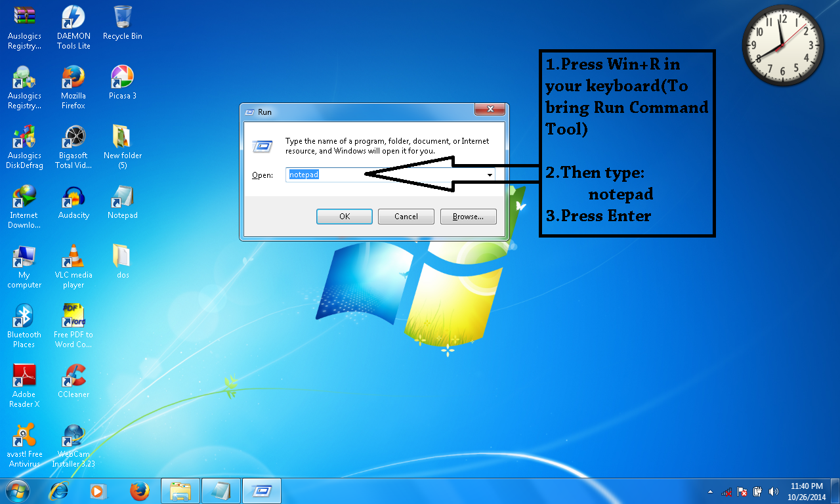840x504 pixels.
Task: Open the Auslogics Registry archive with stacked-books icon
Action: click(24, 28)
